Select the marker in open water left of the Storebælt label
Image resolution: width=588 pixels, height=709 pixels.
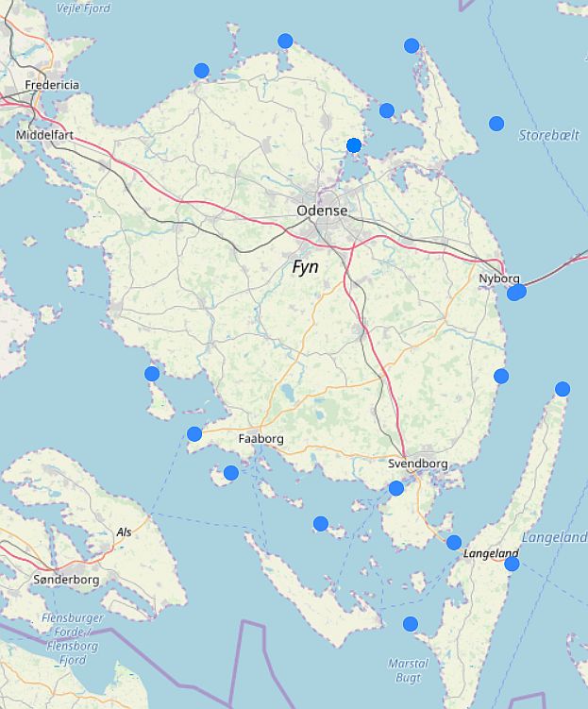[496, 124]
